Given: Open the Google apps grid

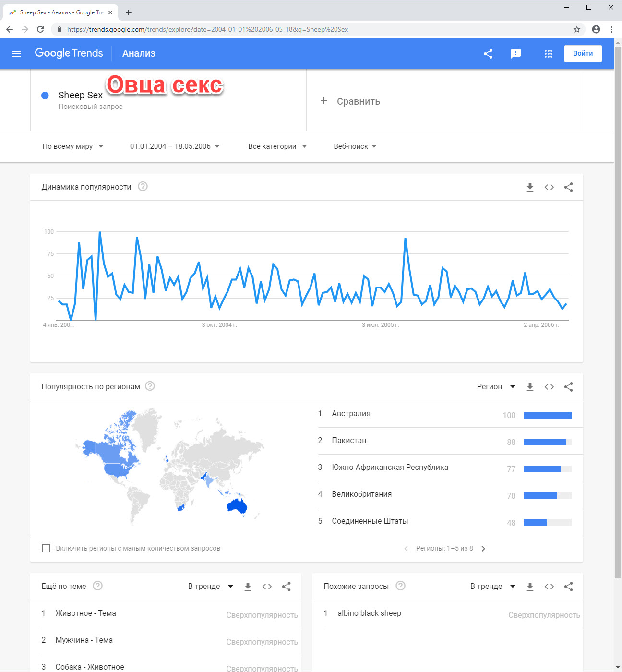Looking at the screenshot, I should 549,54.
